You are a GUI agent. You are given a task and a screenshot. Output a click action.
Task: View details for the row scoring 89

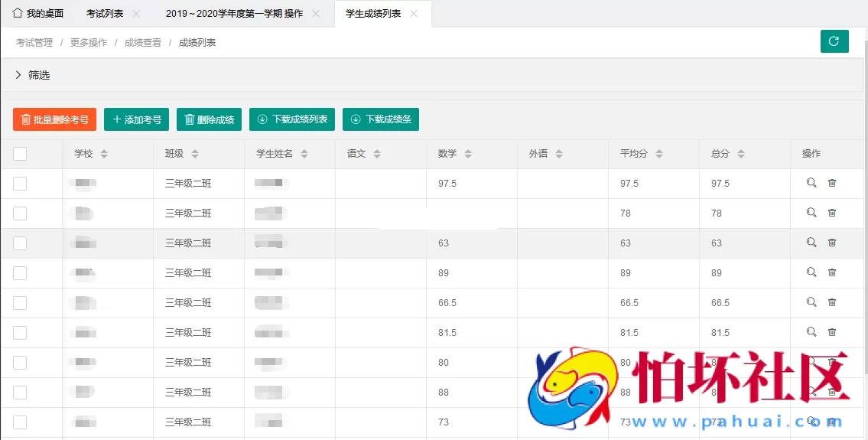(811, 272)
